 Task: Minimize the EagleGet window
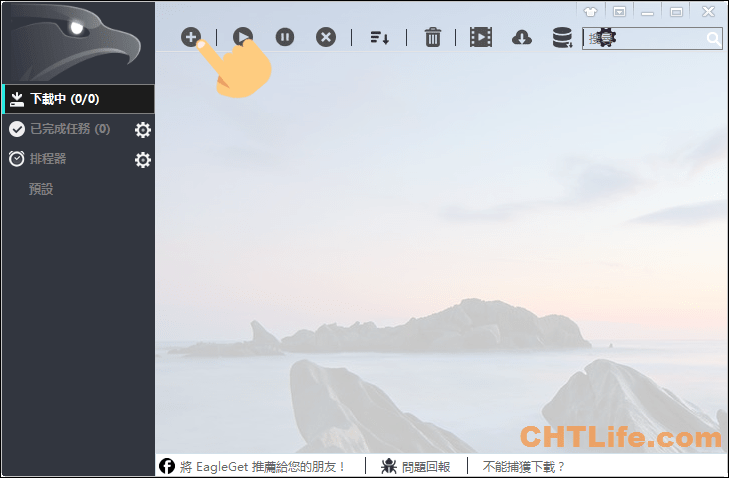point(648,12)
